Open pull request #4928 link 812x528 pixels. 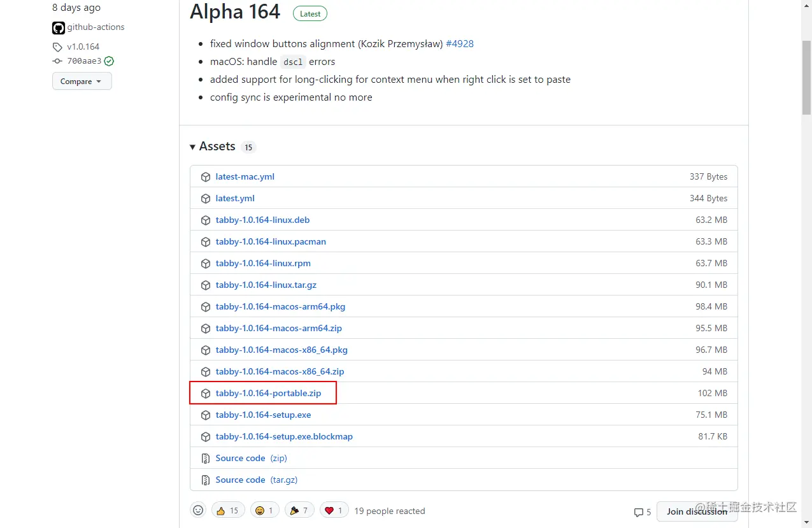click(460, 44)
